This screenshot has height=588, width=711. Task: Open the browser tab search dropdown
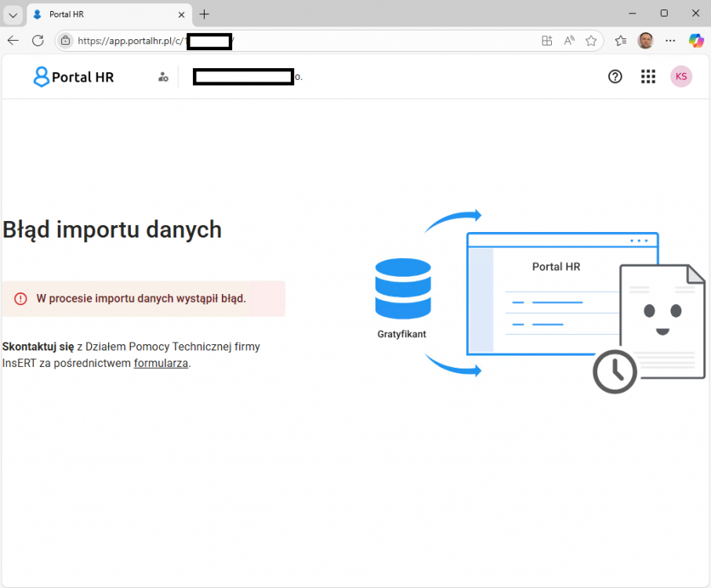(13, 15)
